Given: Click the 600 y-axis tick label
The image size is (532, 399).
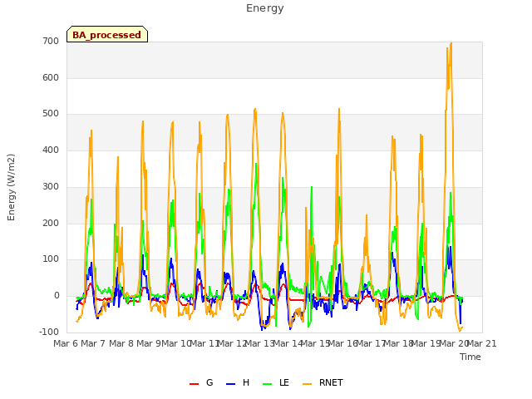Looking at the screenshot, I should (51, 77).
